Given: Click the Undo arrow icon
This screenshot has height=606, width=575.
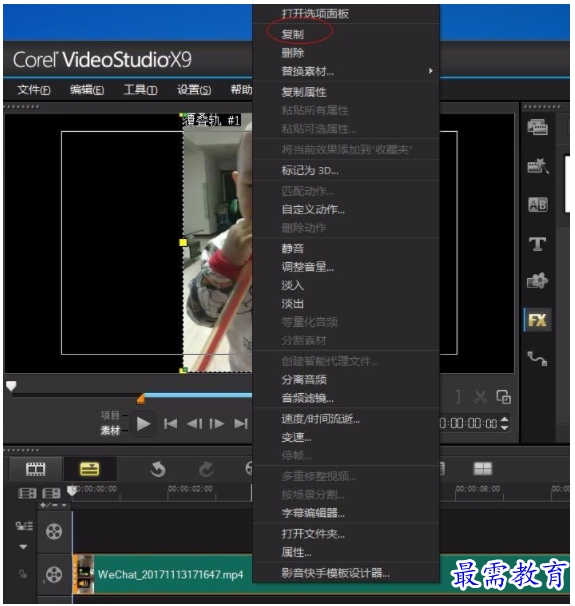Looking at the screenshot, I should (x=158, y=469).
